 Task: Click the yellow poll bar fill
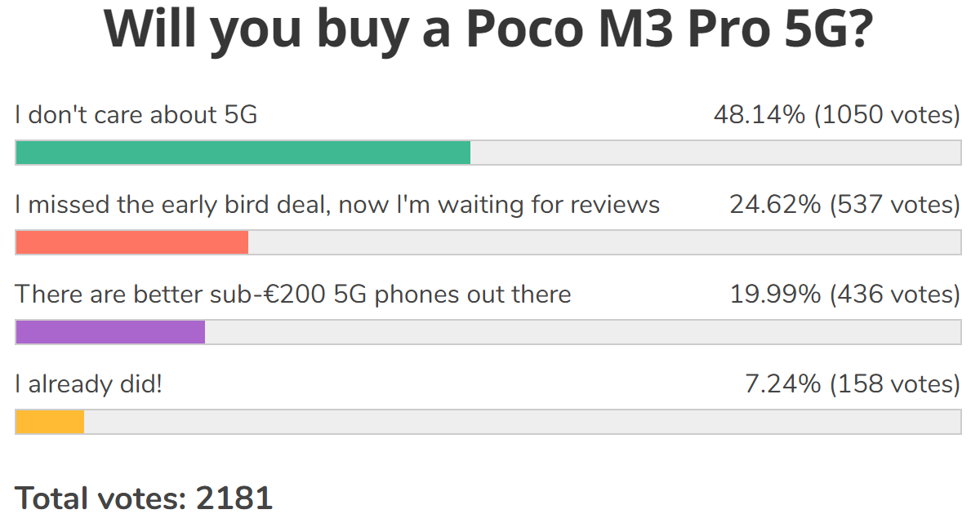50,422
